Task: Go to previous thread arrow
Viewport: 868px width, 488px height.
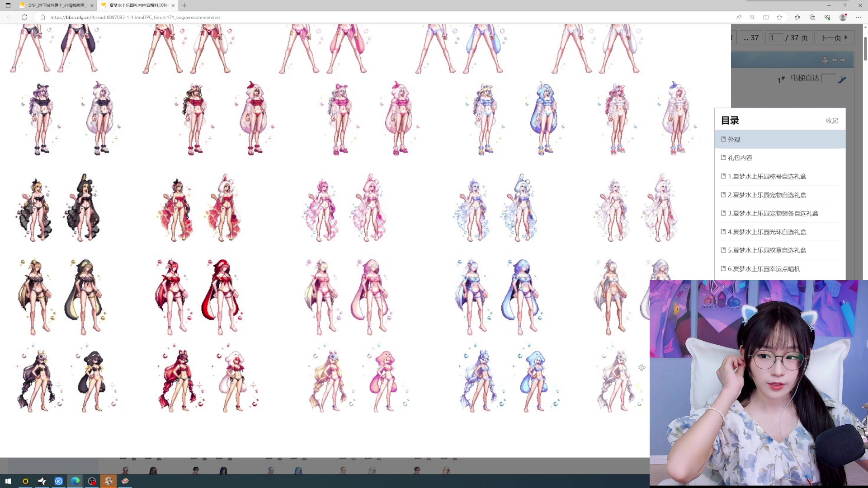Action: pyautogui.click(x=835, y=60)
